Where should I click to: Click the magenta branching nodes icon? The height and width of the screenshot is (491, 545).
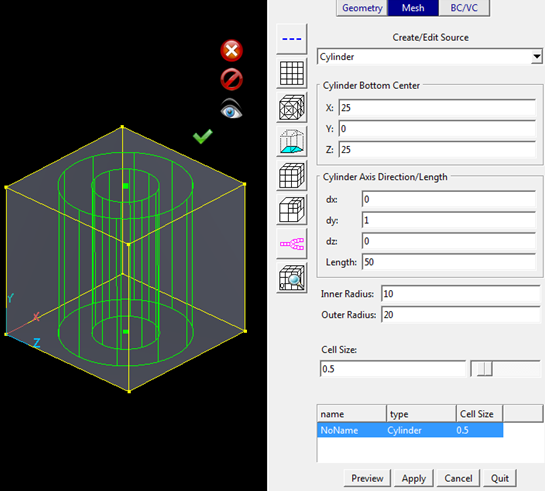292,244
